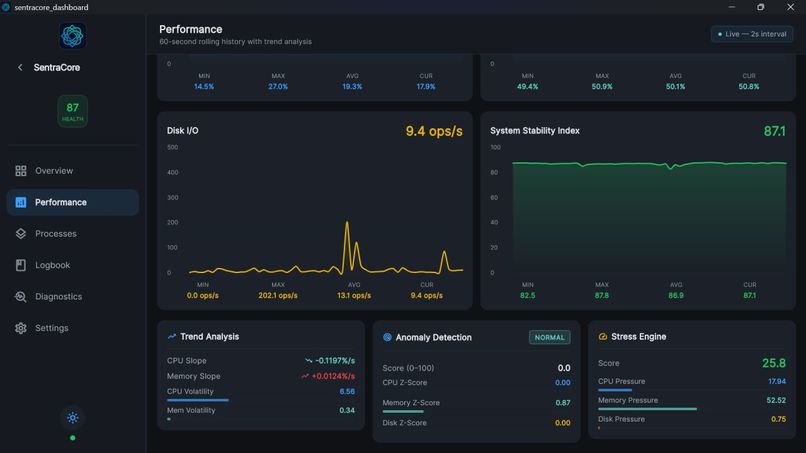
Task: Click Stress Engine Score 25.8
Action: (774, 363)
